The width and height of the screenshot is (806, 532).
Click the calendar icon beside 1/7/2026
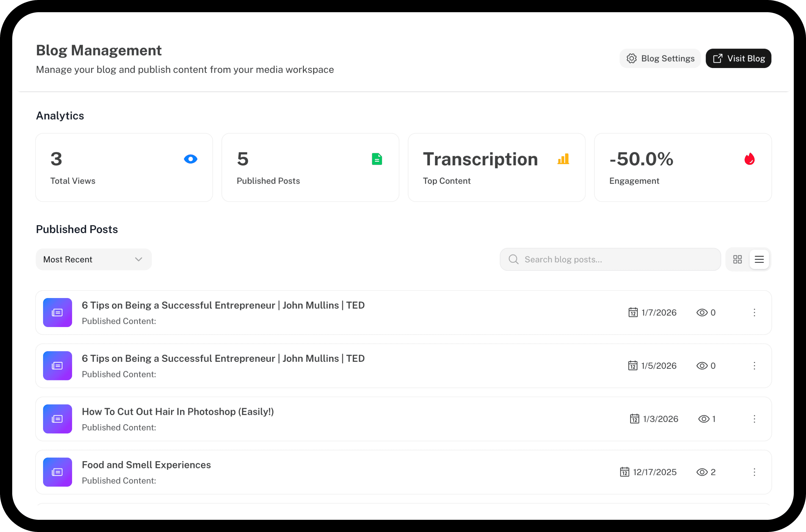tap(633, 312)
